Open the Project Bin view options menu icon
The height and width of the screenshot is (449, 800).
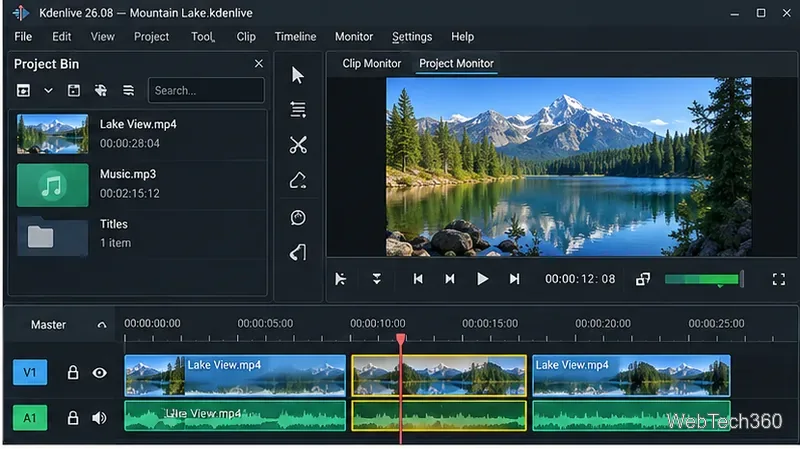point(128,91)
